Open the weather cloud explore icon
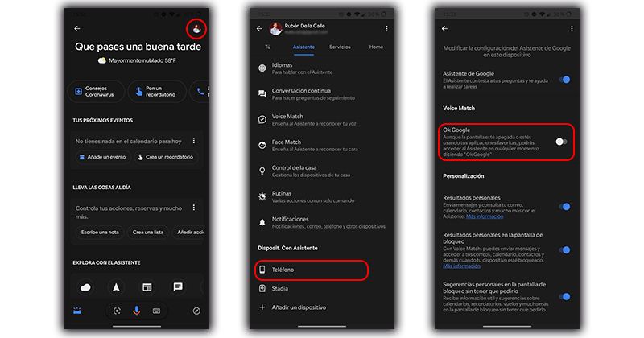Screen dimensions: 644x338 pos(85,287)
